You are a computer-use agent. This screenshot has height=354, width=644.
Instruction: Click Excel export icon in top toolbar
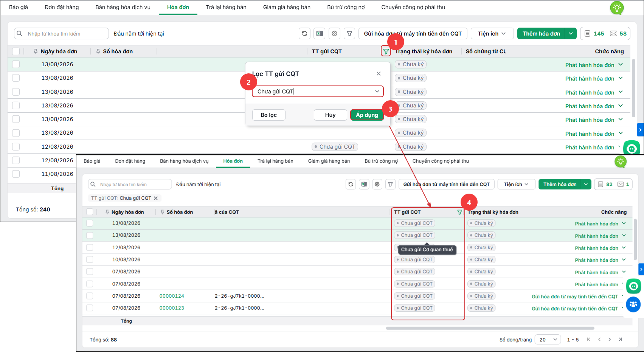(x=320, y=34)
